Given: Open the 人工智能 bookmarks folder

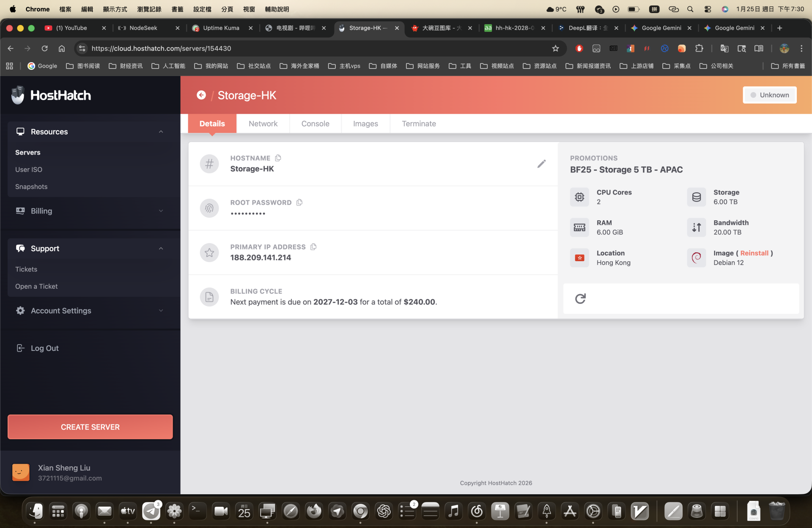Looking at the screenshot, I should 168,66.
